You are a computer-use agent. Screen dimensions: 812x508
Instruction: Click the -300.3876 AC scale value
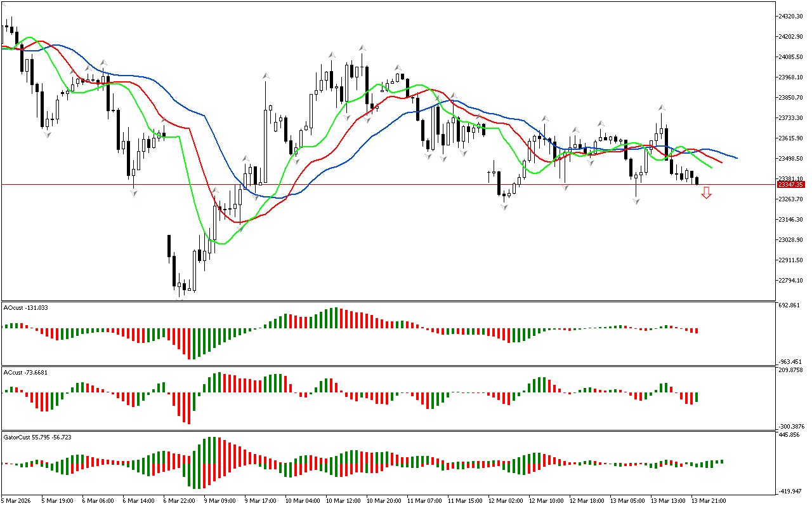pyautogui.click(x=790, y=426)
